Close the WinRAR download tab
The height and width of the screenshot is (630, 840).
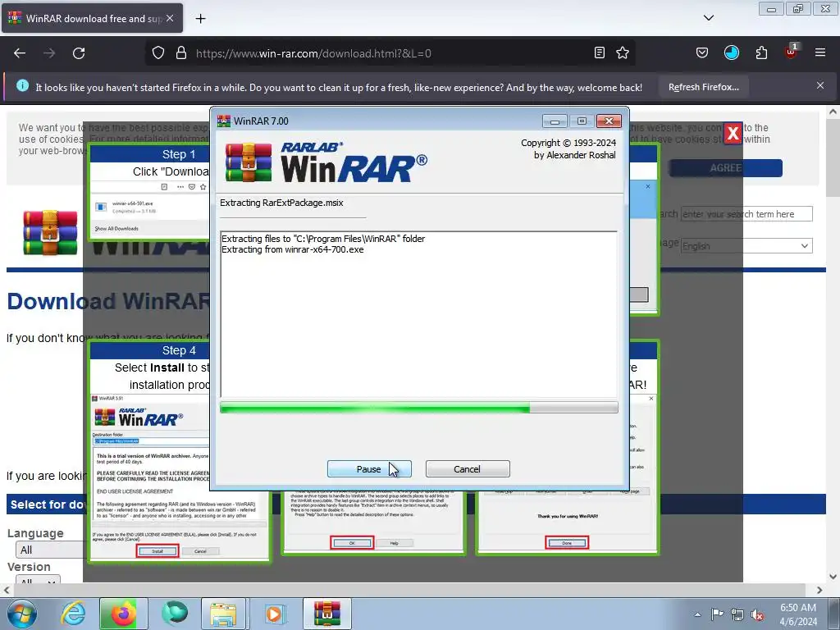click(170, 18)
